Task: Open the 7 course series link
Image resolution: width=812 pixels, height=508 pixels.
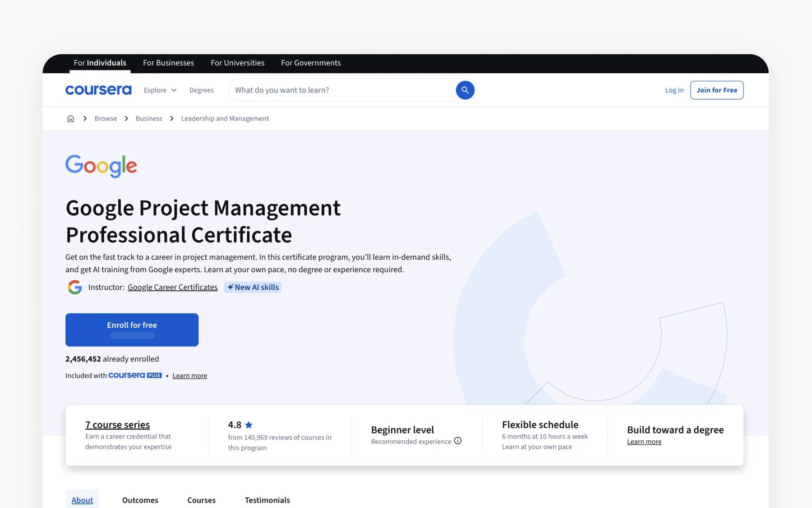Action: tap(117, 425)
